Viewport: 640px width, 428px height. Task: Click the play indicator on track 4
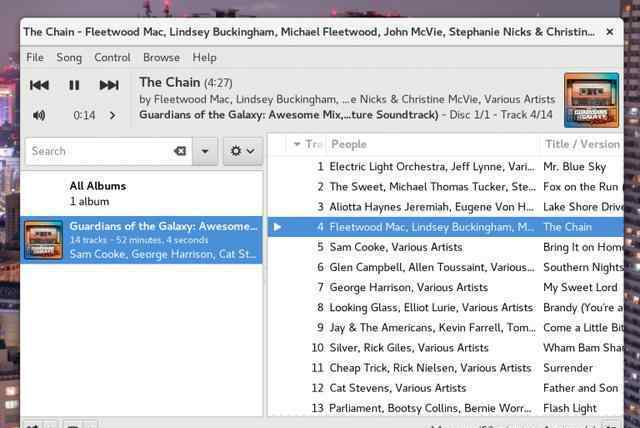tap(278, 227)
